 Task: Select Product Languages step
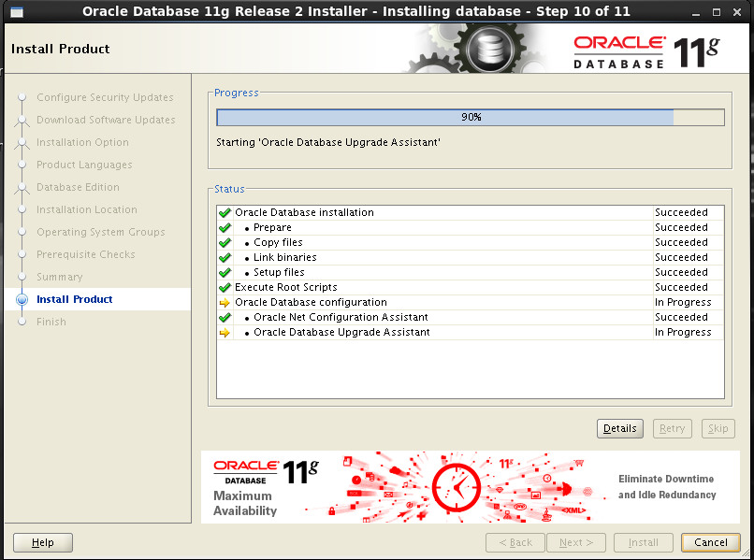click(x=84, y=165)
